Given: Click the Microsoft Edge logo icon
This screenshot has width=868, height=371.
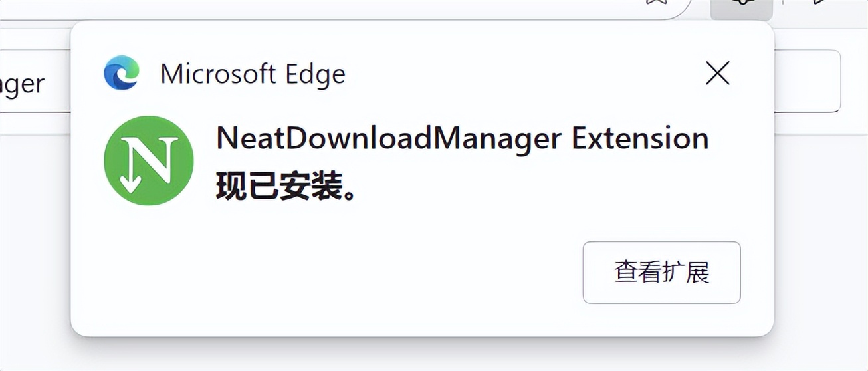Looking at the screenshot, I should [x=122, y=73].
